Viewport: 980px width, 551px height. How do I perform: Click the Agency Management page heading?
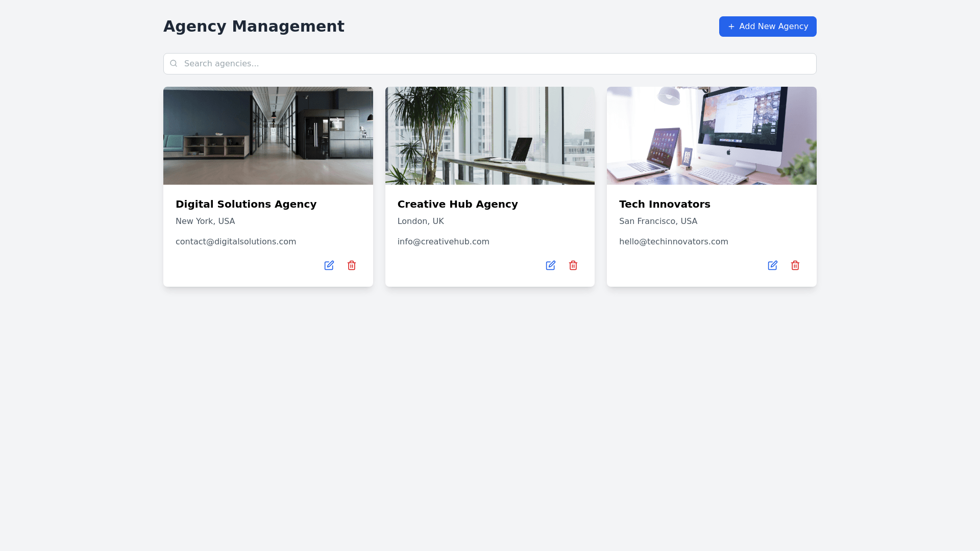click(254, 27)
